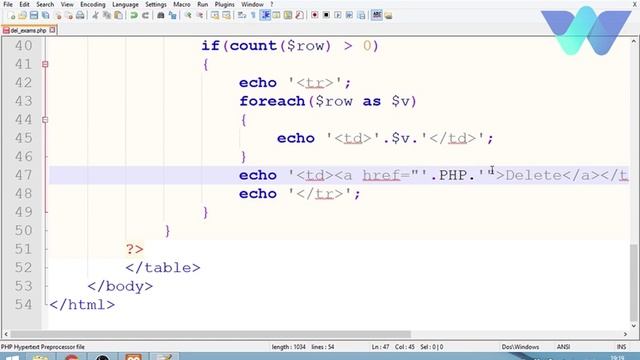Close the current document via toolbar
640x360 pixels.
58,16
